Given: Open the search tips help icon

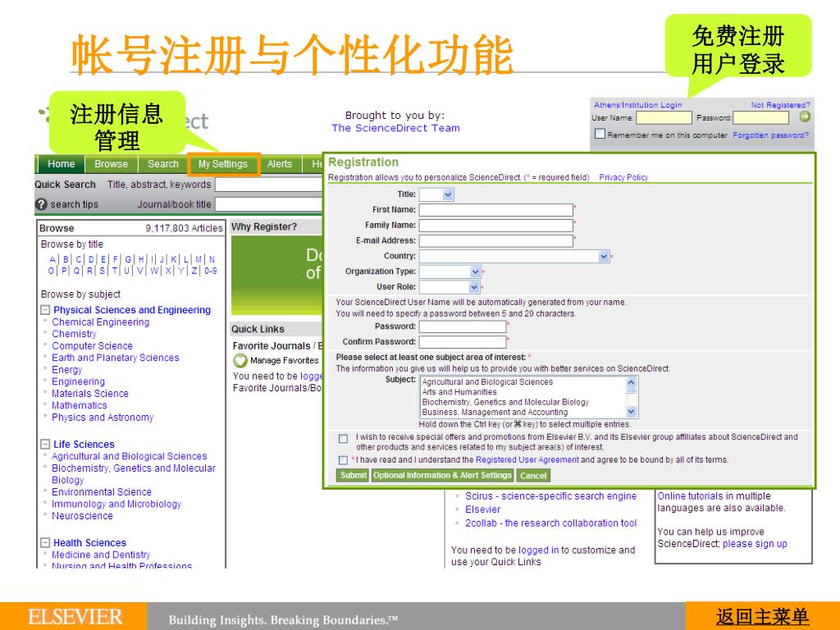Looking at the screenshot, I should click(41, 204).
